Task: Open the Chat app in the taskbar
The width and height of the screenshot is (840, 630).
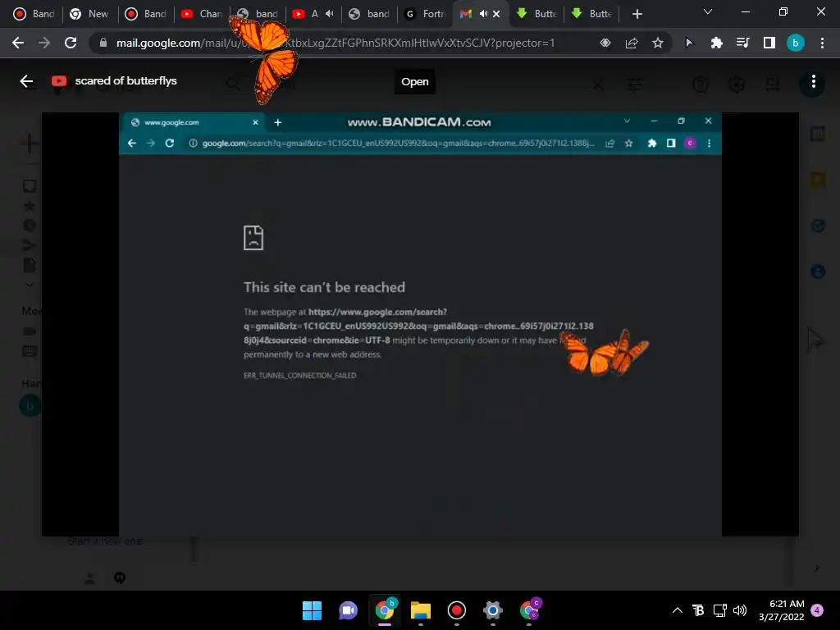Action: tap(348, 610)
